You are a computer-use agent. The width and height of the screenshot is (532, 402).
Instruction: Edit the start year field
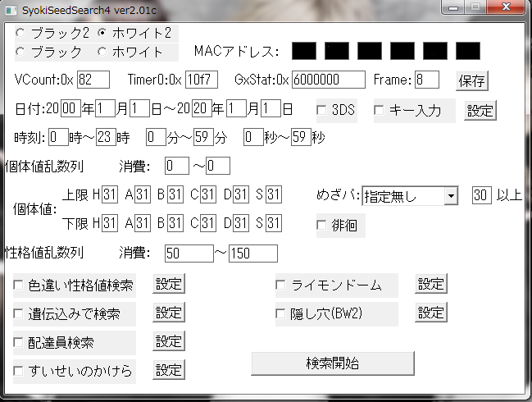click(70, 108)
